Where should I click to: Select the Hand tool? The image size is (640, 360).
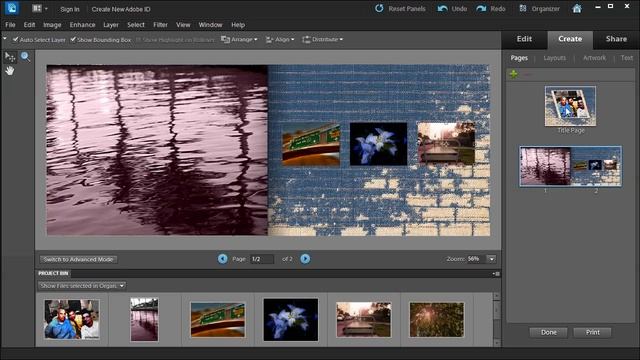9,71
